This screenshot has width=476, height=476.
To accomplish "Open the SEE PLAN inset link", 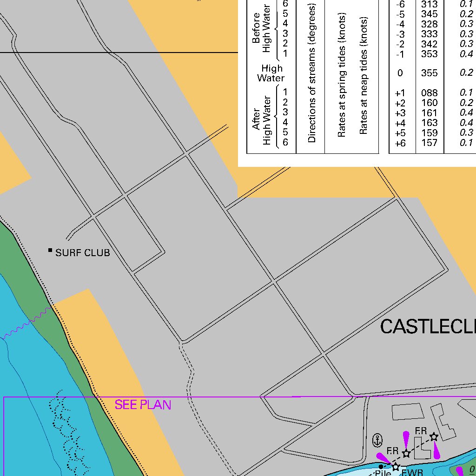I will pos(143,405).
